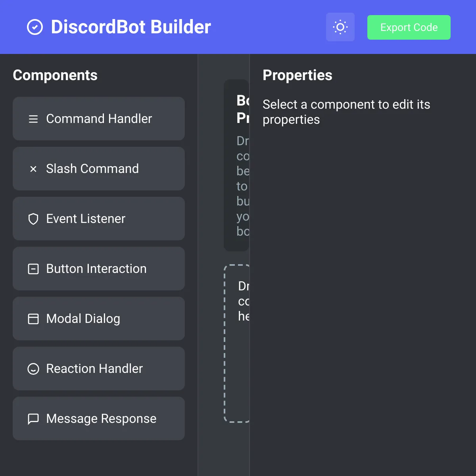Viewport: 476px width, 476px height.
Task: Pick the Message Response component
Action: (99, 418)
